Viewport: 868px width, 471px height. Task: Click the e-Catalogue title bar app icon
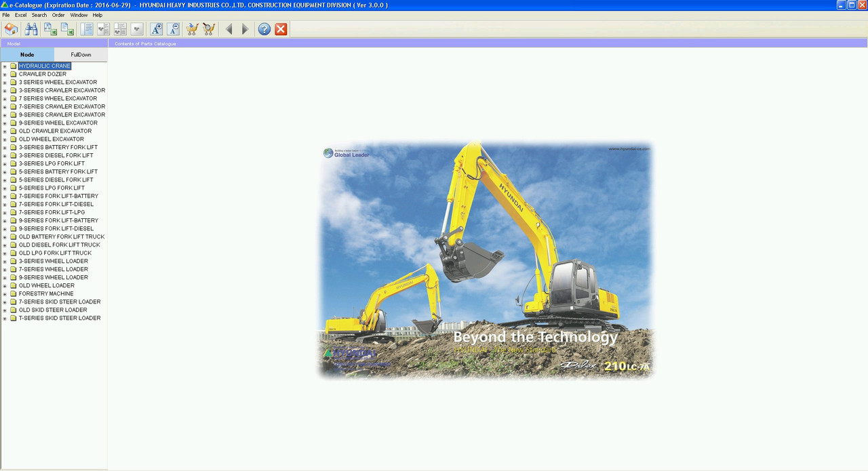[4, 5]
